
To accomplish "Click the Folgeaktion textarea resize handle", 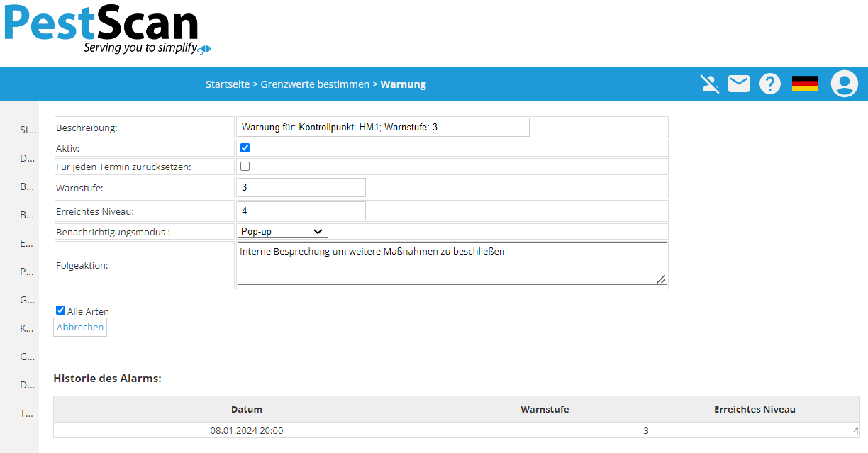I will (661, 279).
